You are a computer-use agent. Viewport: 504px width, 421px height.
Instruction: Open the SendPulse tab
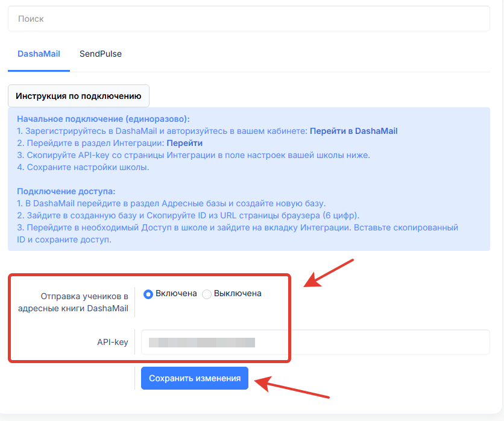click(x=101, y=54)
